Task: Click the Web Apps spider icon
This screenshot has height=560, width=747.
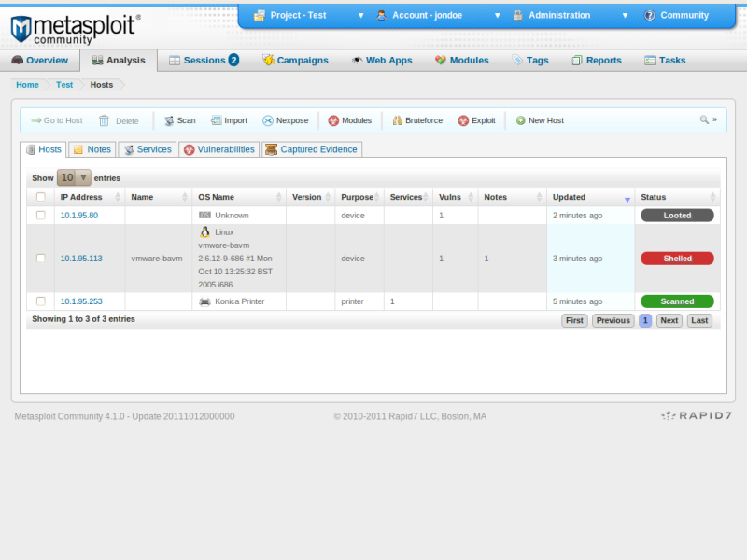Action: (357, 60)
